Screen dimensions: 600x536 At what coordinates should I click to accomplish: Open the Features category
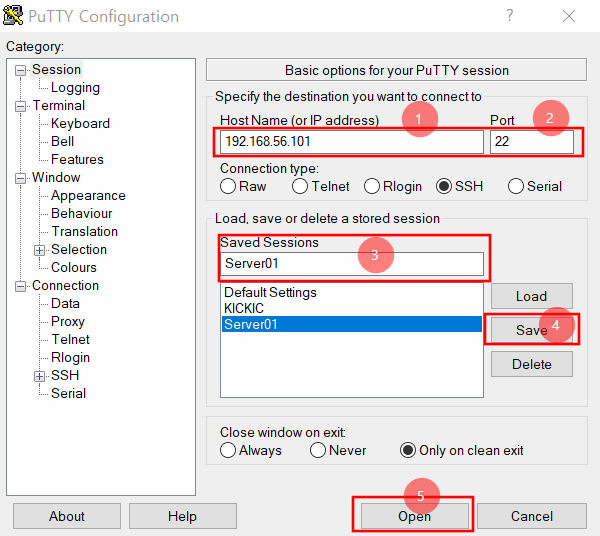[x=77, y=160]
